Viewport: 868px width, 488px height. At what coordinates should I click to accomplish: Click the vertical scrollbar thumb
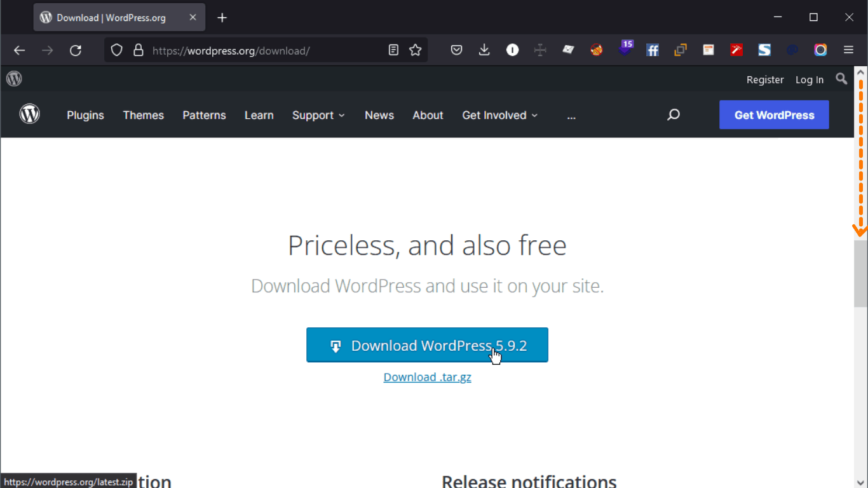click(x=861, y=273)
